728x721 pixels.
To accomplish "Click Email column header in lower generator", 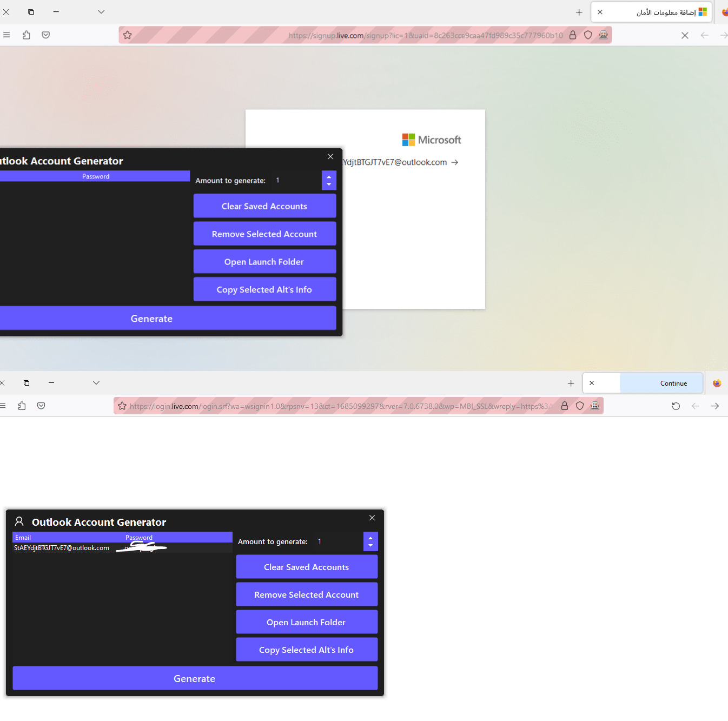I will [68, 538].
